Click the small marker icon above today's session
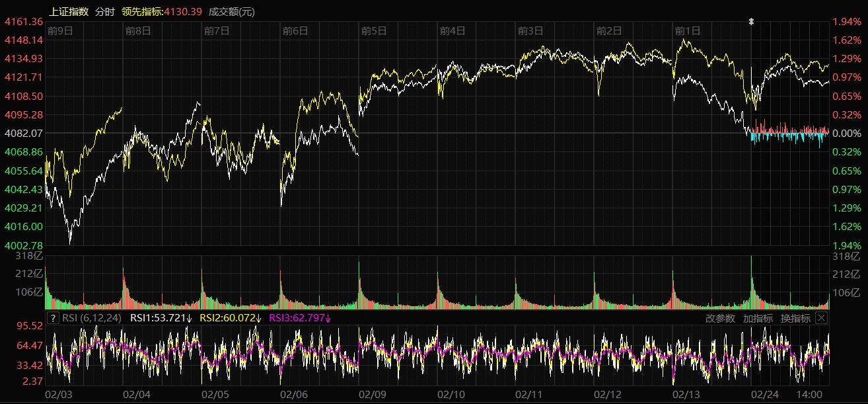 pos(751,22)
